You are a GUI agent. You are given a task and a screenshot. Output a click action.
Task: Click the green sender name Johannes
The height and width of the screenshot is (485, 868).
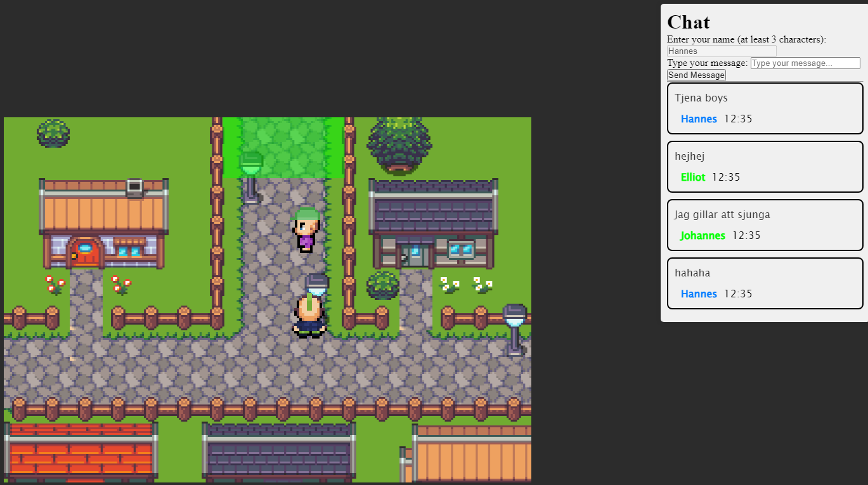coord(703,235)
